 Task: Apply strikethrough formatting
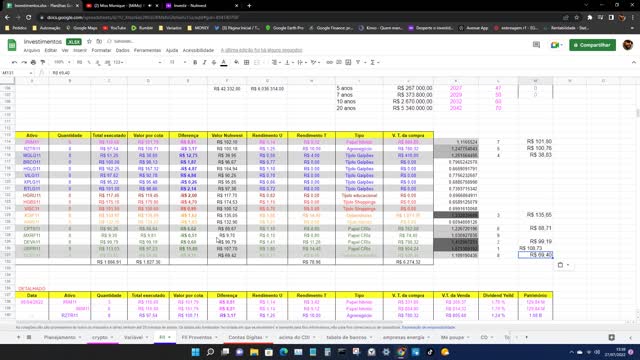(214, 62)
